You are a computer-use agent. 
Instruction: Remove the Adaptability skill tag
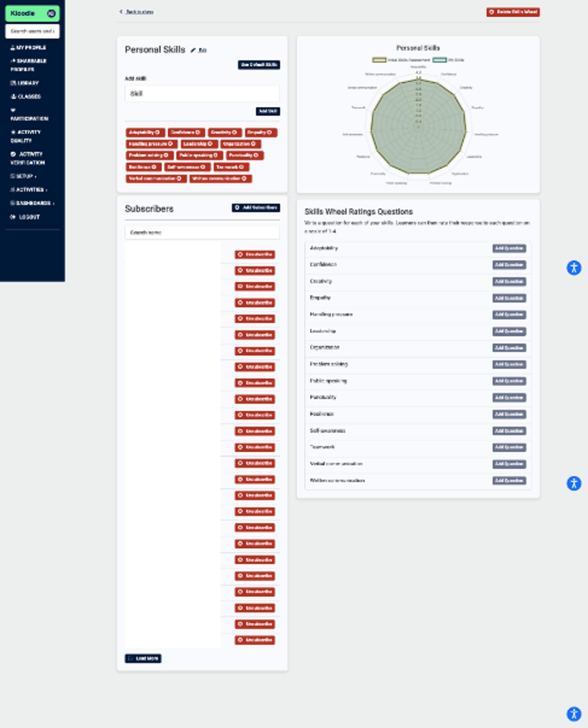click(157, 133)
